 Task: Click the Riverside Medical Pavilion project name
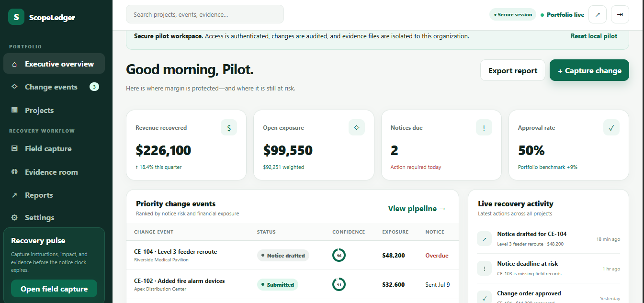tap(161, 260)
